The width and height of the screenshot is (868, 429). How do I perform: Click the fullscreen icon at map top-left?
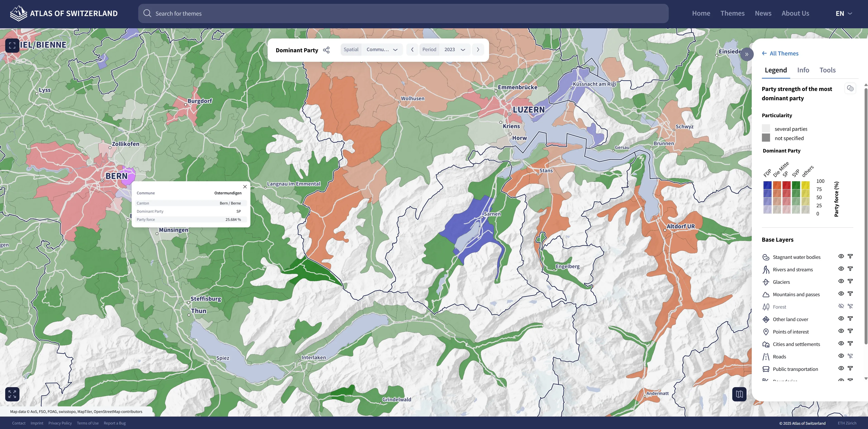(x=12, y=45)
